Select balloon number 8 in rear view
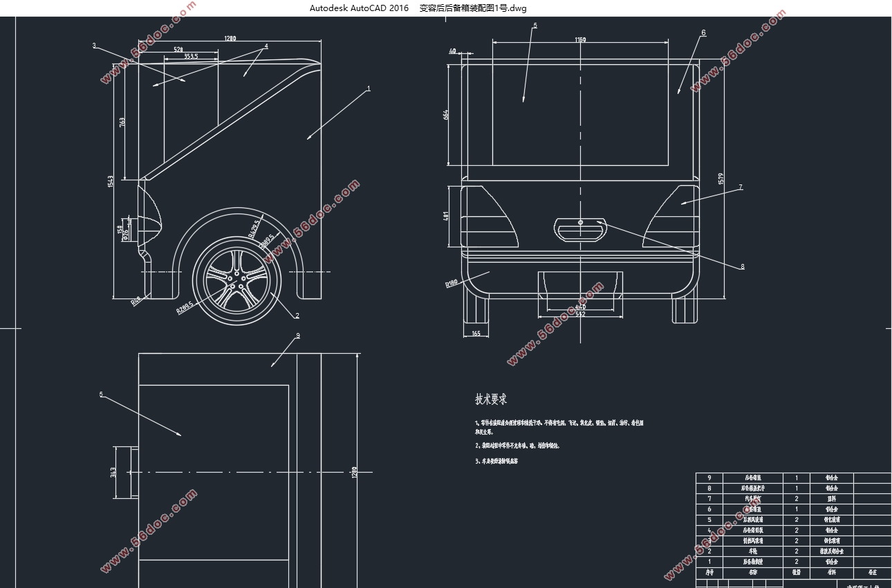The image size is (892, 588). (743, 266)
